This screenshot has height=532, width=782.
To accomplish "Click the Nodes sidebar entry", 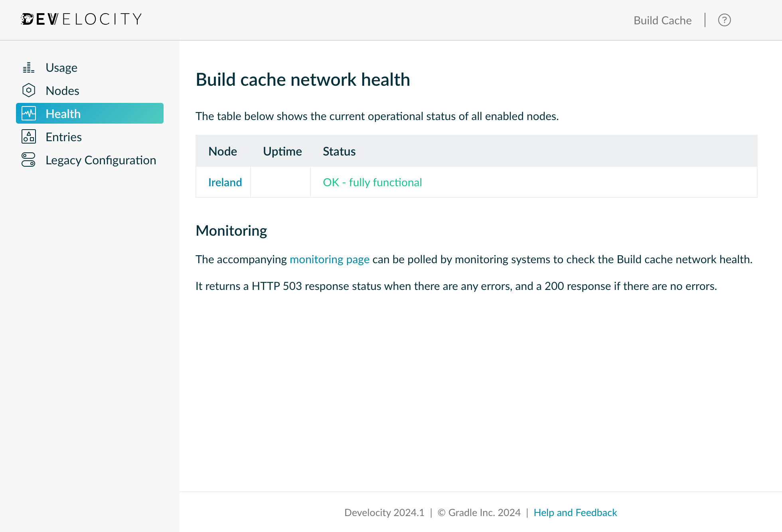I will [62, 90].
